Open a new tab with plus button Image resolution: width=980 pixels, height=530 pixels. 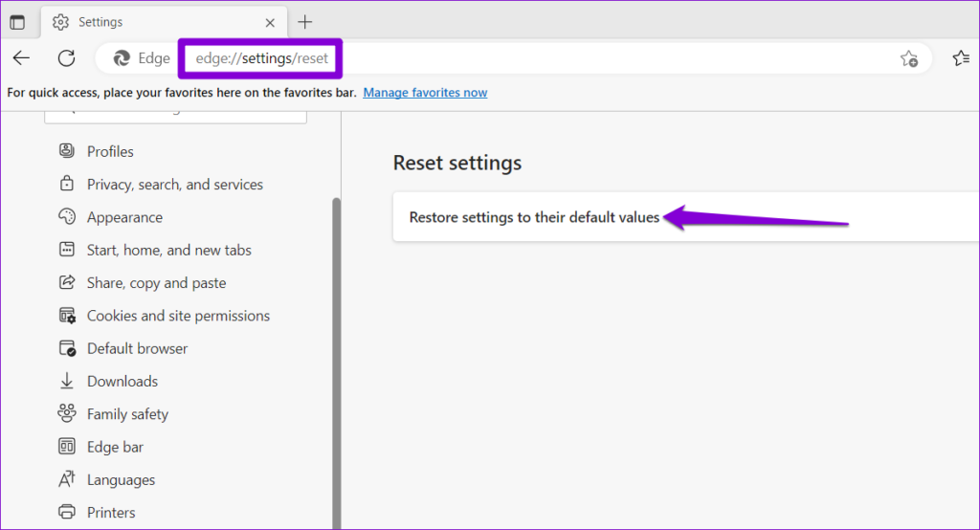click(x=305, y=23)
